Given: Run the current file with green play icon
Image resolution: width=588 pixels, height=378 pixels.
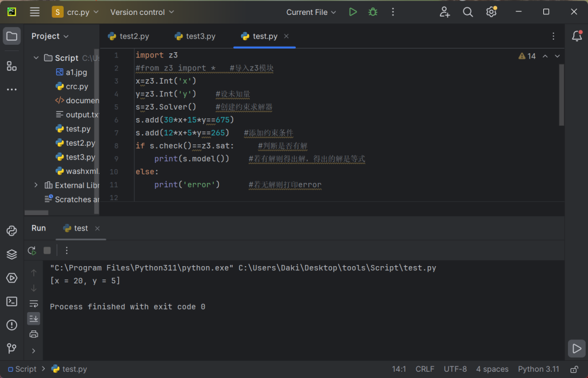Looking at the screenshot, I should (353, 12).
